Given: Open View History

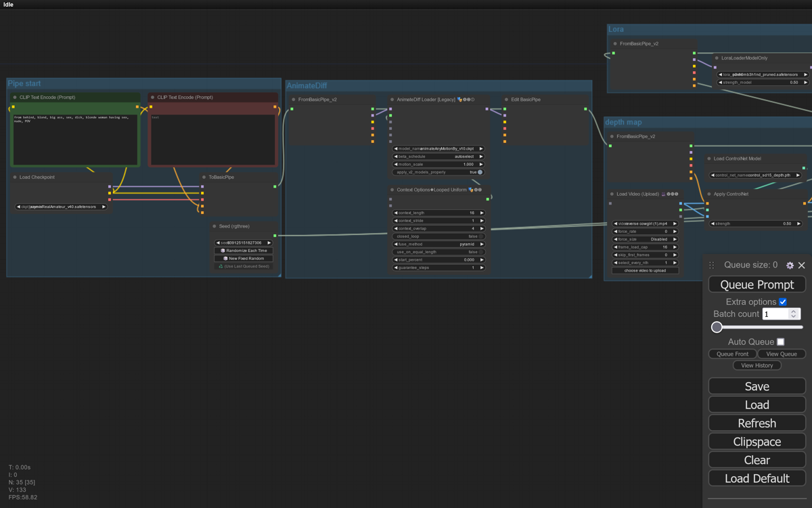Looking at the screenshot, I should pyautogui.click(x=757, y=365).
